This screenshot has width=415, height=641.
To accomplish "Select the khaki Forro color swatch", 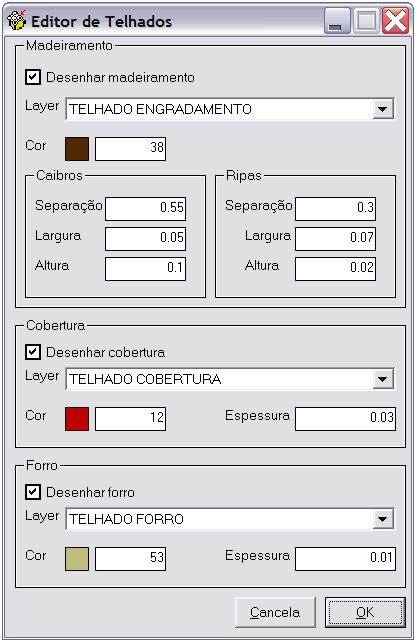I will click(x=77, y=559).
